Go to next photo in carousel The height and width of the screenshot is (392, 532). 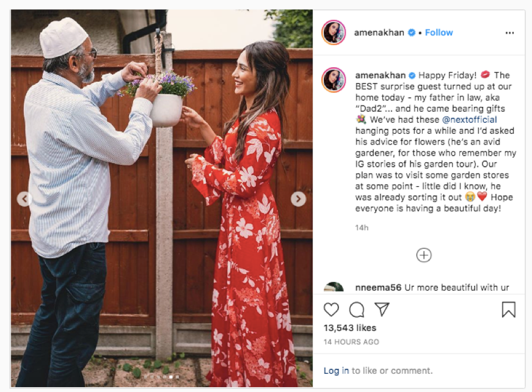[x=298, y=199]
